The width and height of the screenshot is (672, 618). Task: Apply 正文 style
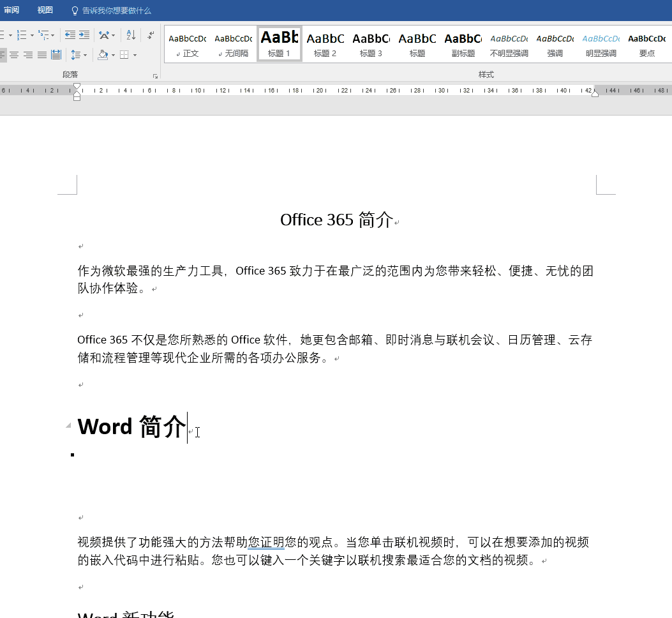click(x=187, y=44)
